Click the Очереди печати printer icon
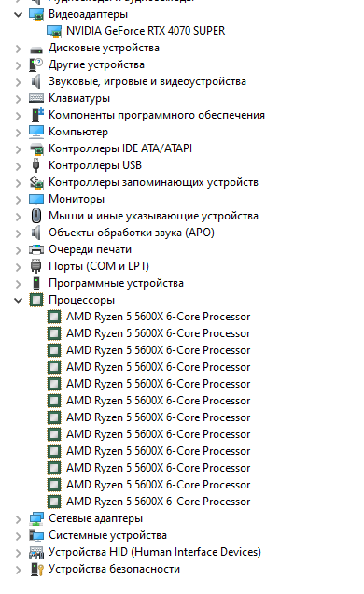The image size is (364, 594). 36,249
